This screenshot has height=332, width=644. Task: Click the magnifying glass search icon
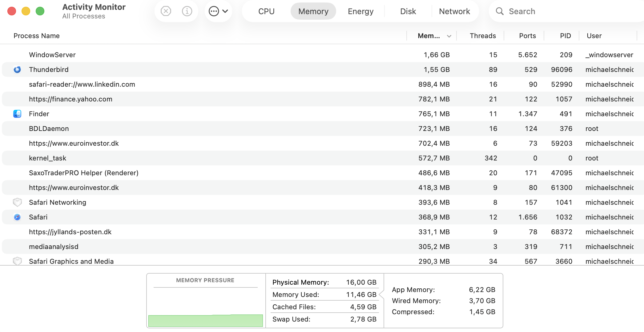499,11
